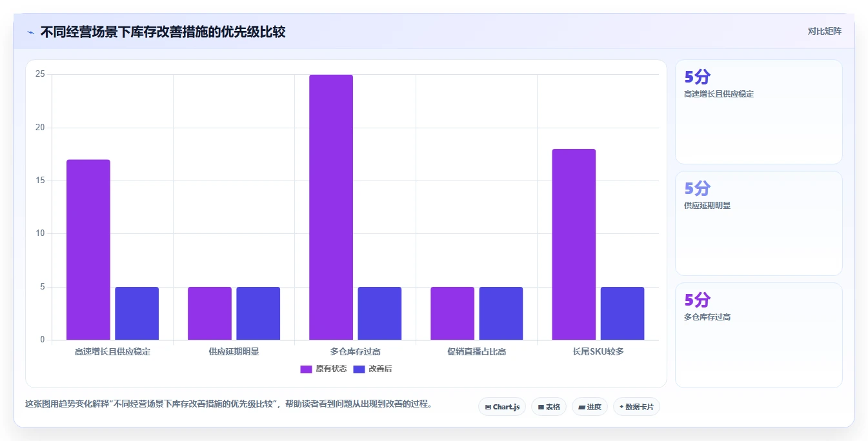The width and height of the screenshot is (868, 441).
Task: Select the purple bar for 长尾SKU较多
Action: (x=574, y=244)
